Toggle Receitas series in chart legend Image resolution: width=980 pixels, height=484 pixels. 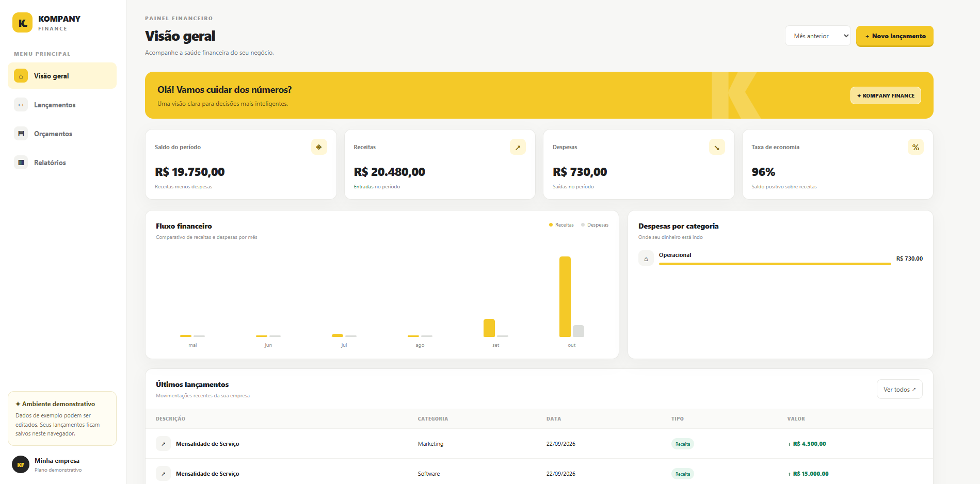pyautogui.click(x=561, y=225)
